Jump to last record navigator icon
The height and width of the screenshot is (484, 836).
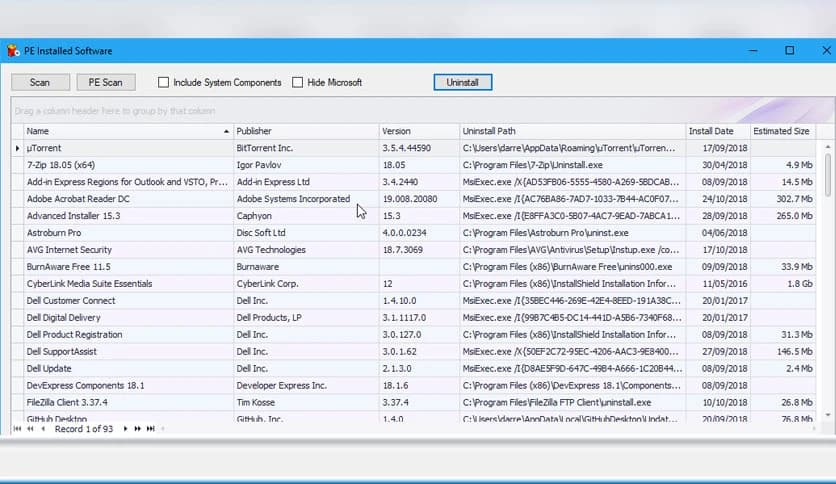(x=151, y=429)
